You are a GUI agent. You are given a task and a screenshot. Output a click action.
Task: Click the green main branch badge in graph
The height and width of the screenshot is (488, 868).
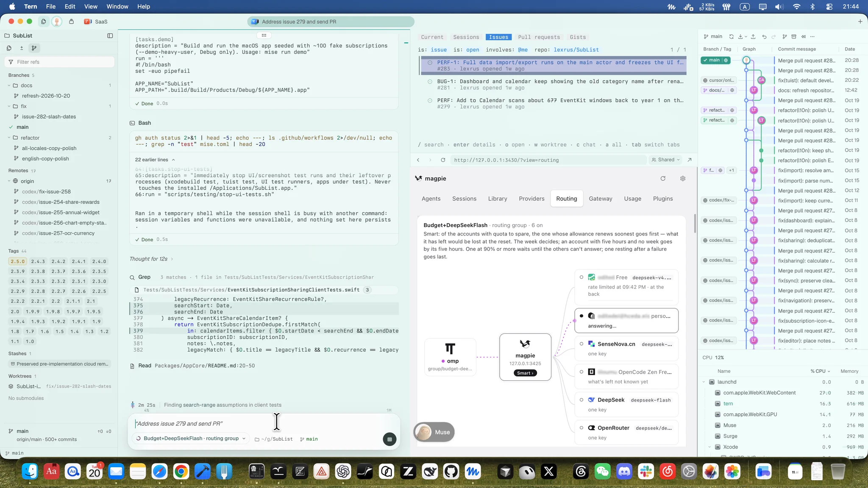tap(715, 60)
